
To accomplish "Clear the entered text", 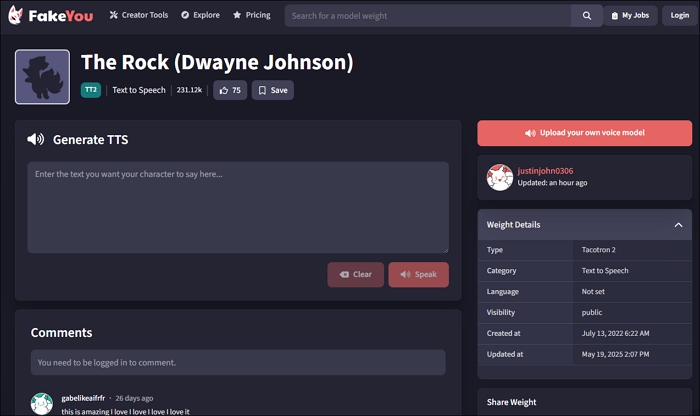I will [355, 275].
